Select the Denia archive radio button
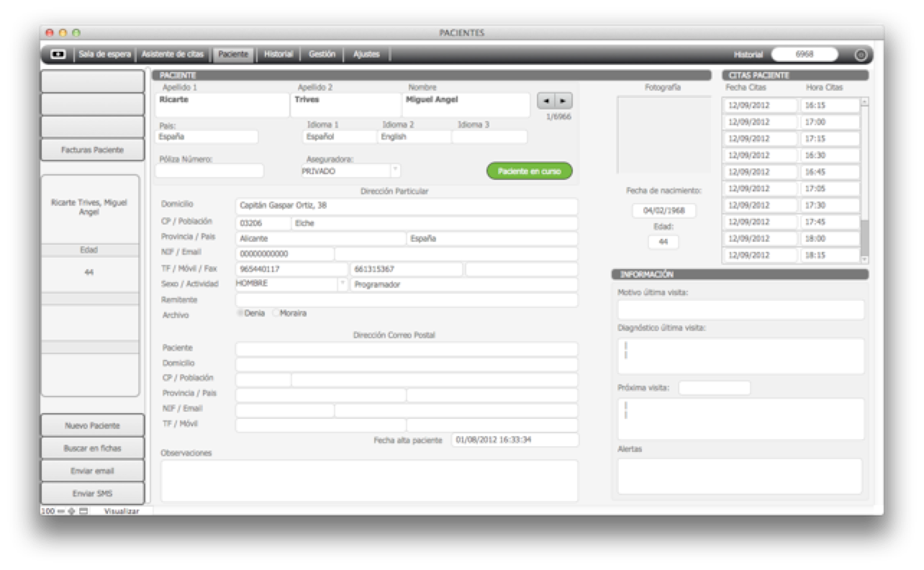 (x=241, y=313)
